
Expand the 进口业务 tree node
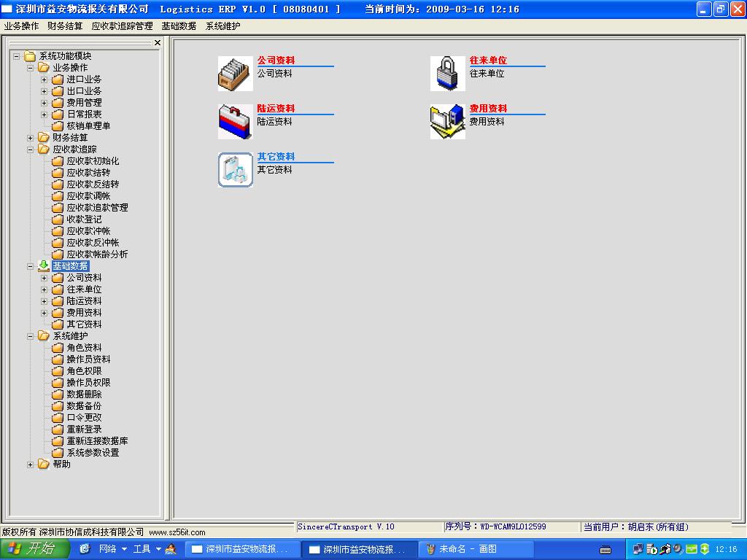[44, 79]
